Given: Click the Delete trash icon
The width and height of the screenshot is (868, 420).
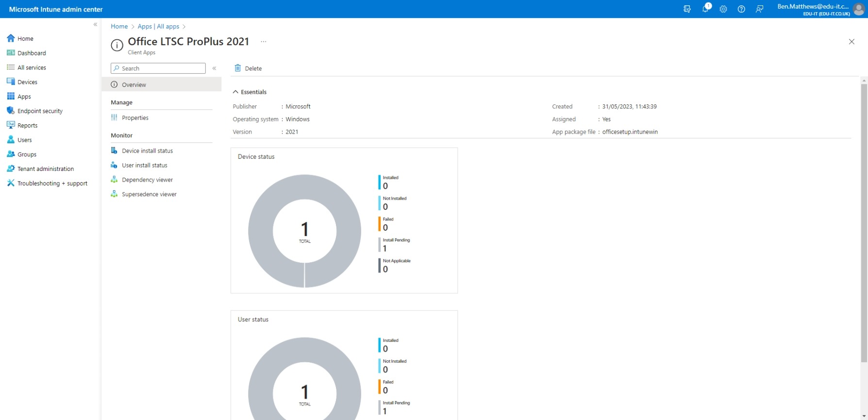Looking at the screenshot, I should click(x=238, y=68).
